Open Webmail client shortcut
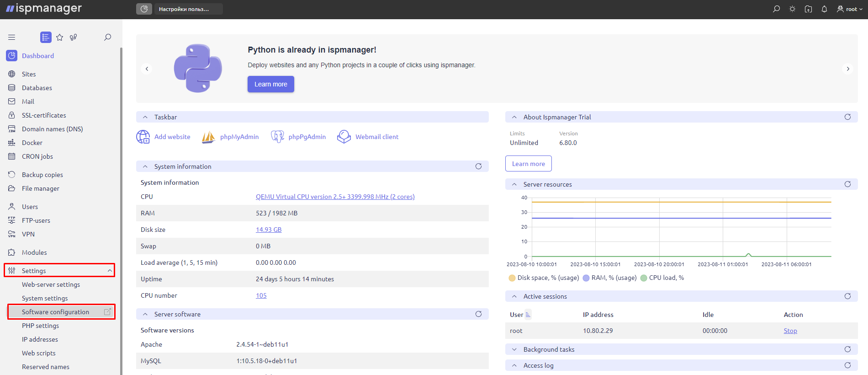868x375 pixels. 368,137
